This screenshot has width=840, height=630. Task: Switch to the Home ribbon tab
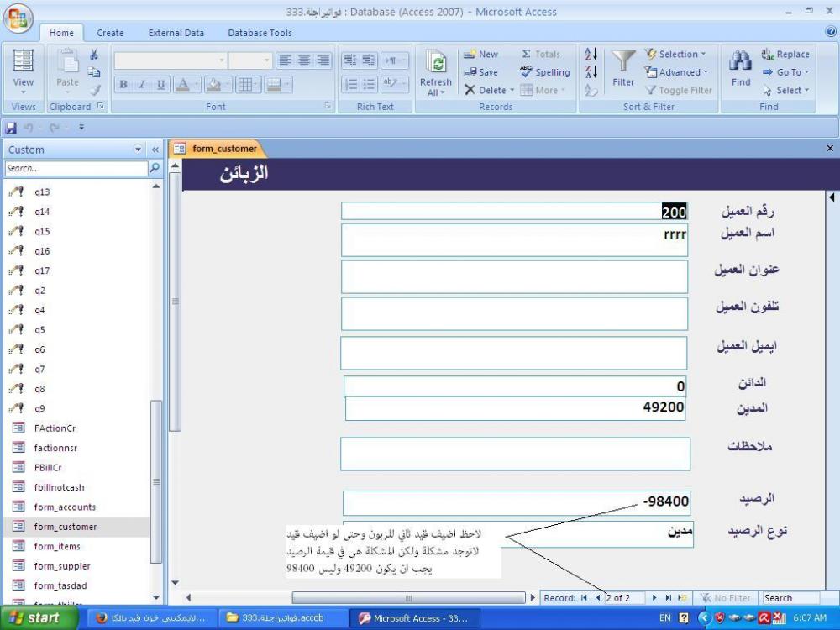tap(61, 33)
